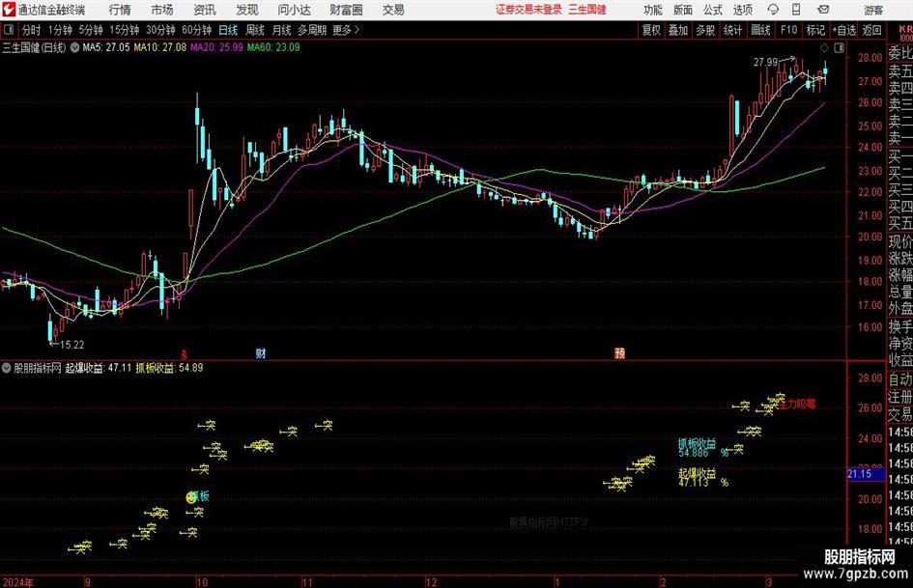Open the 行情 menu
The height and width of the screenshot is (588, 913).
(x=120, y=10)
